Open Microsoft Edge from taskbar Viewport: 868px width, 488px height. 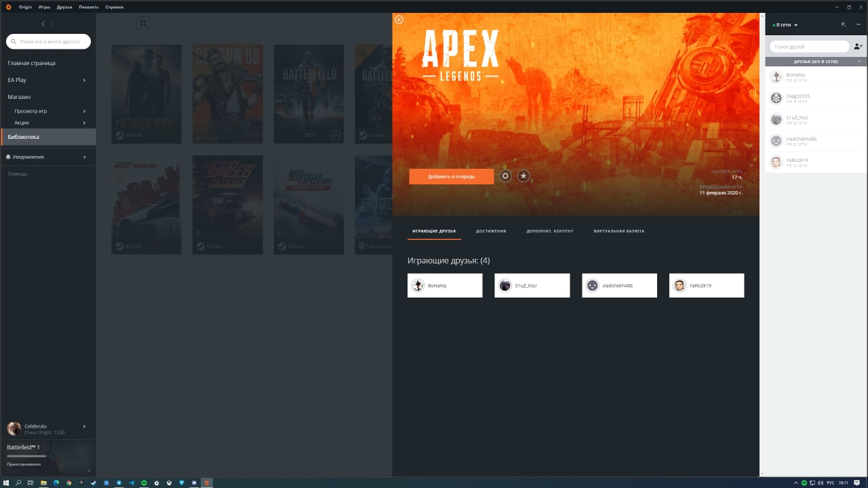[56, 483]
